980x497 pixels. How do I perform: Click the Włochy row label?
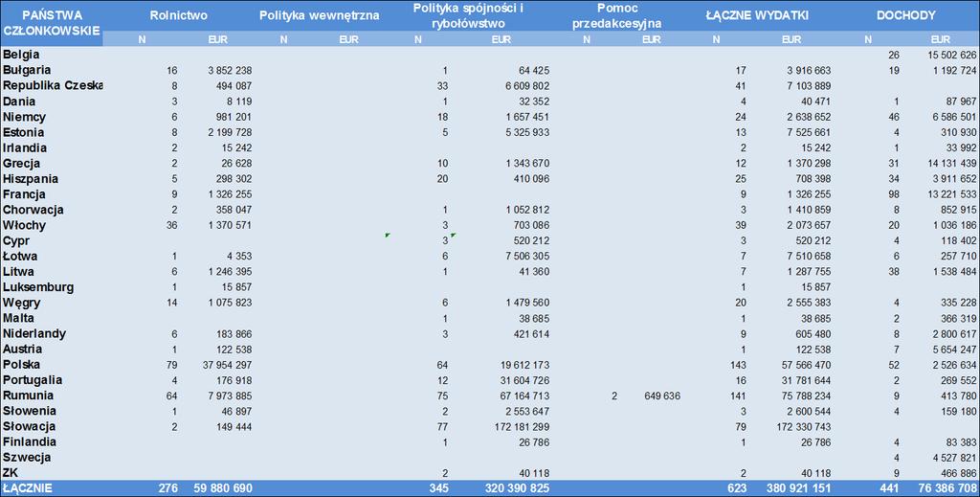point(24,225)
